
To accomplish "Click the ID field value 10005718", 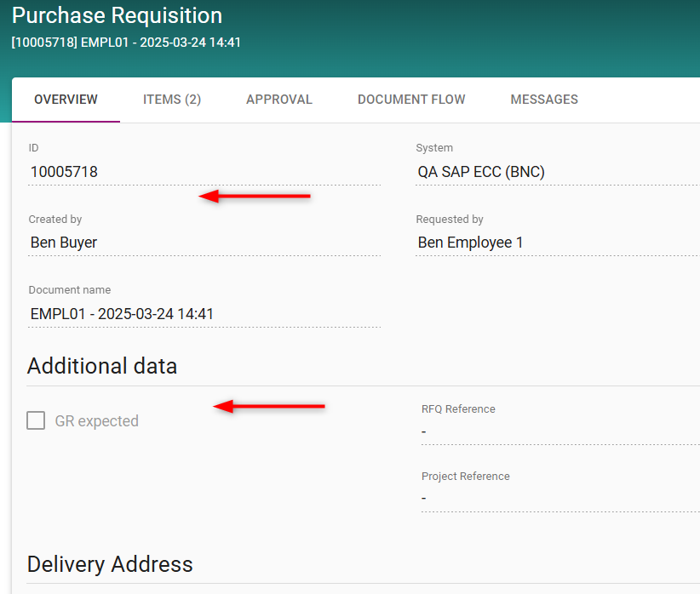I will click(65, 172).
